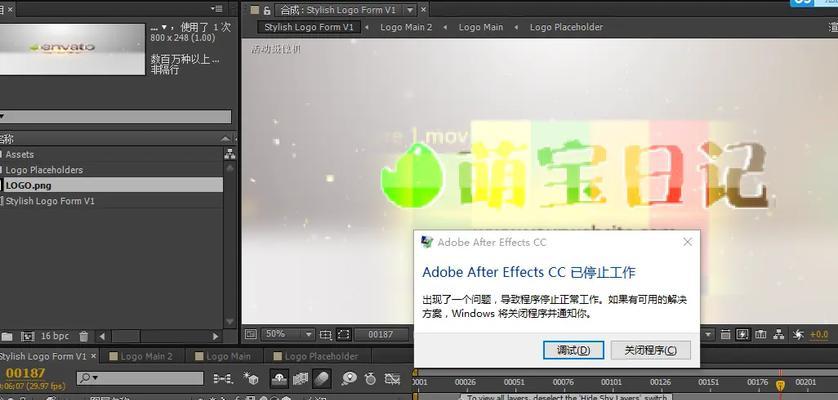
Task: Open the composition flowchart icon in viewer footer
Action: (779, 335)
